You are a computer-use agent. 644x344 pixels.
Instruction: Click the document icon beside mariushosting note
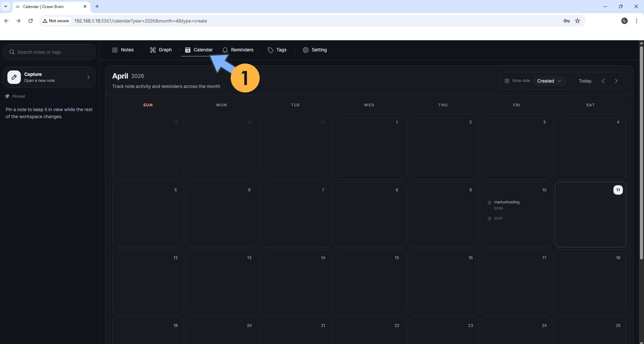[489, 202]
